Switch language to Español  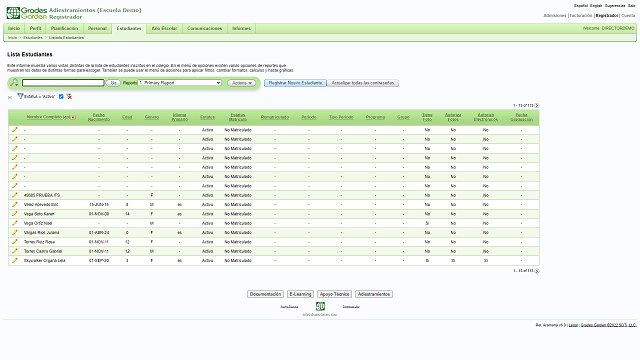[581, 6]
